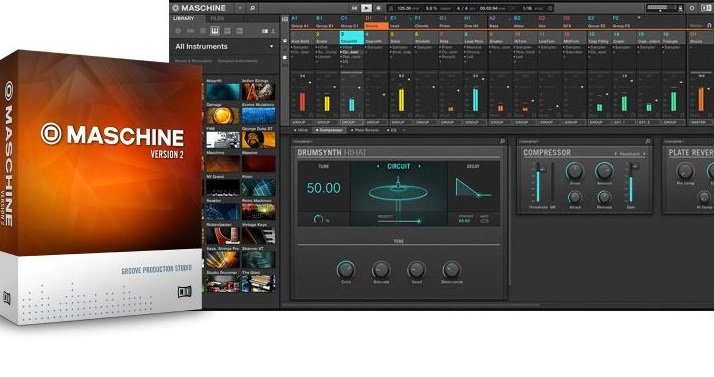The width and height of the screenshot is (714, 377).
Task: Select the orange highlighted D1 group
Action: [x=376, y=26]
